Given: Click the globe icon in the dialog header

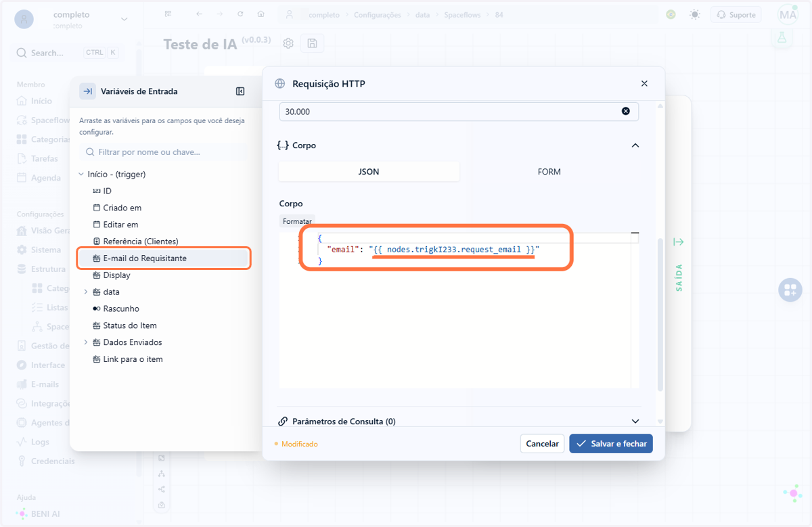Looking at the screenshot, I should [x=279, y=84].
